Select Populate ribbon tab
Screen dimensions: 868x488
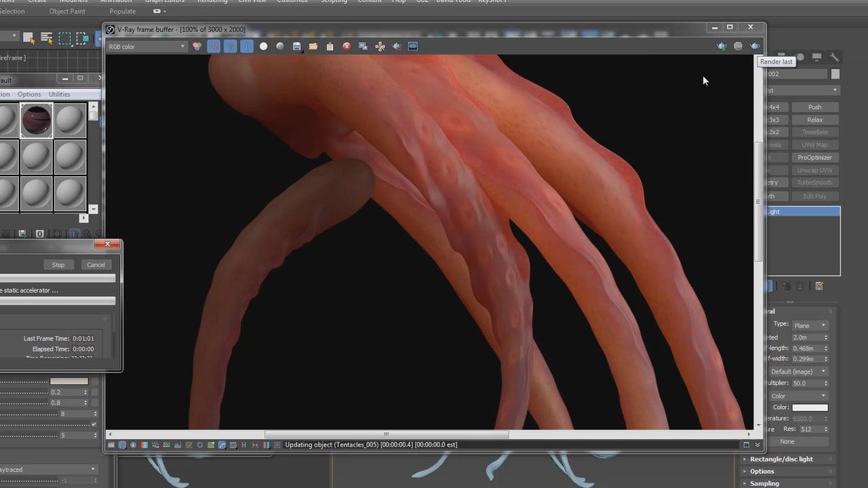point(122,12)
